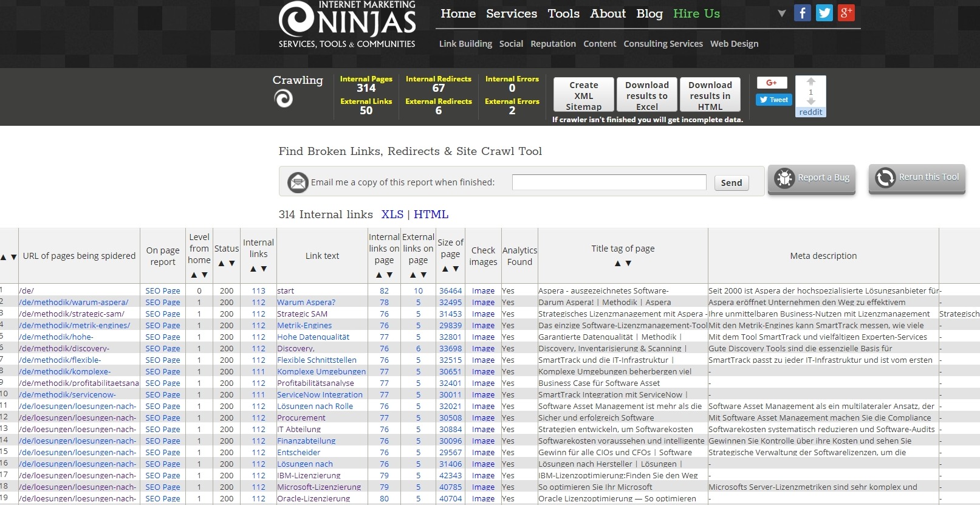
Task: Sort Internal links column descending arrow
Action: click(x=264, y=269)
